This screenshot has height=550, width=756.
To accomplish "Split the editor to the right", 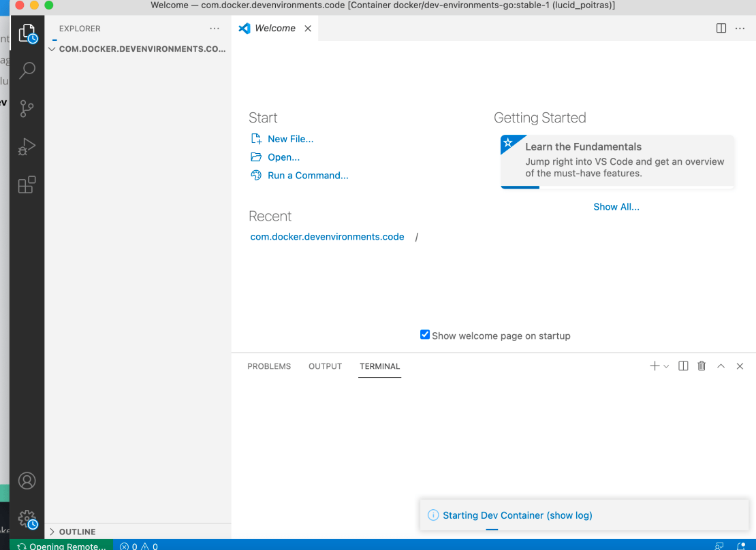I will coord(721,28).
